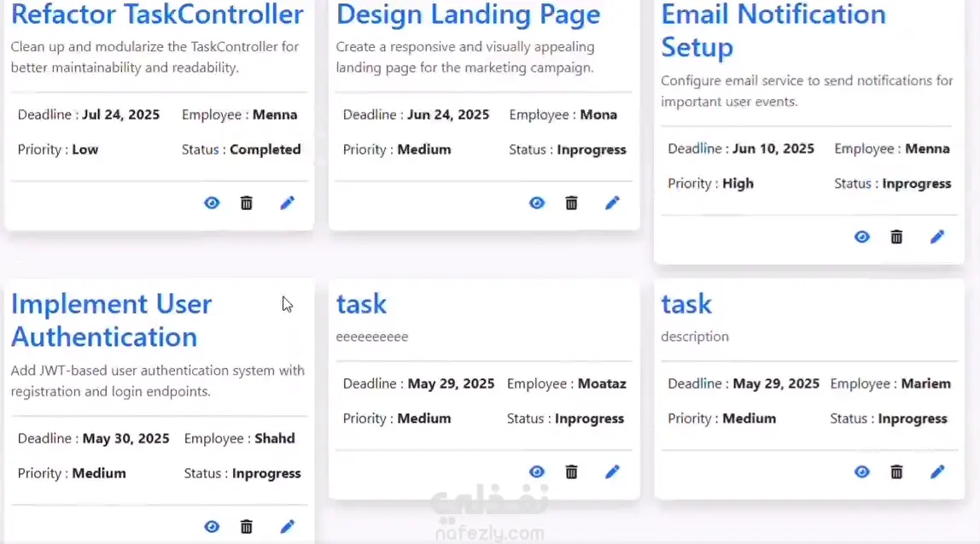Click the 'Jun 24, 2025' deadline
Viewport: 980px width, 544px height.
click(448, 114)
